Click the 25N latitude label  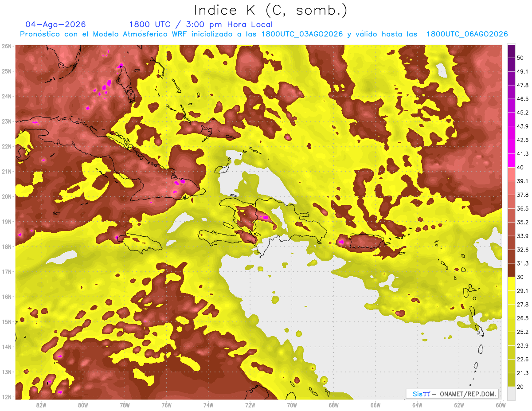tap(7, 71)
